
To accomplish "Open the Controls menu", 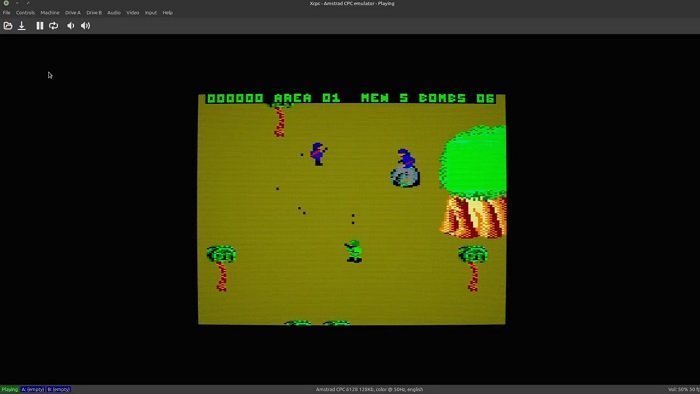I will coord(25,12).
